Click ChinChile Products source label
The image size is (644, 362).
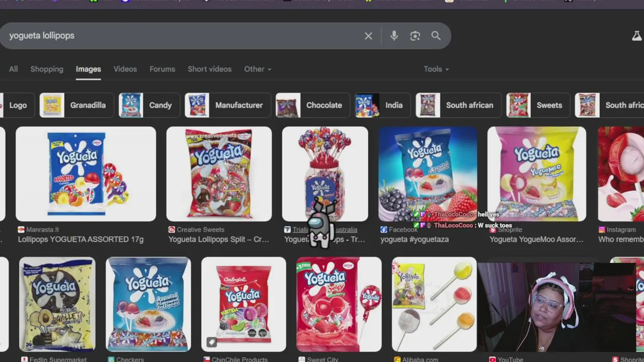coord(239,358)
